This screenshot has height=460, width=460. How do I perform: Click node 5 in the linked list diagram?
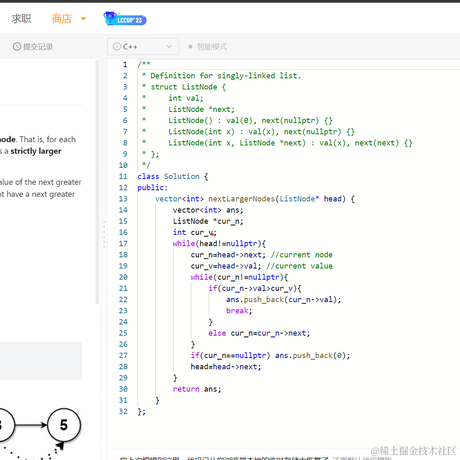coord(64,425)
